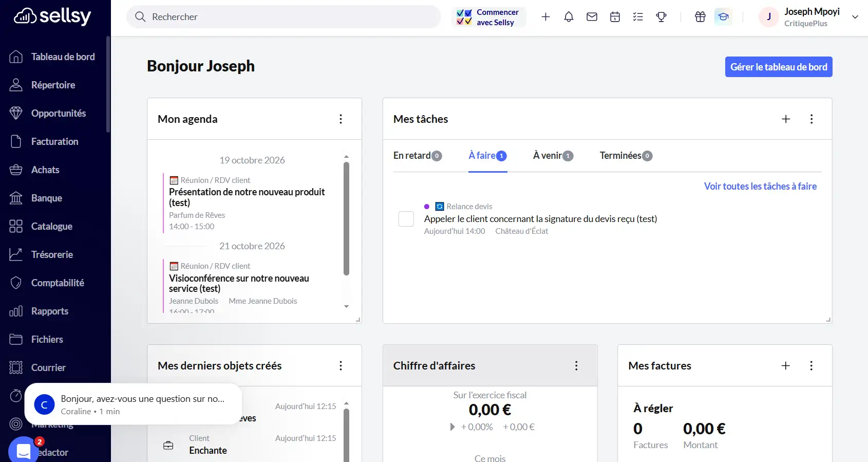Follow Voir toutes les tâches à faire link
This screenshot has width=868, height=462.
(760, 187)
